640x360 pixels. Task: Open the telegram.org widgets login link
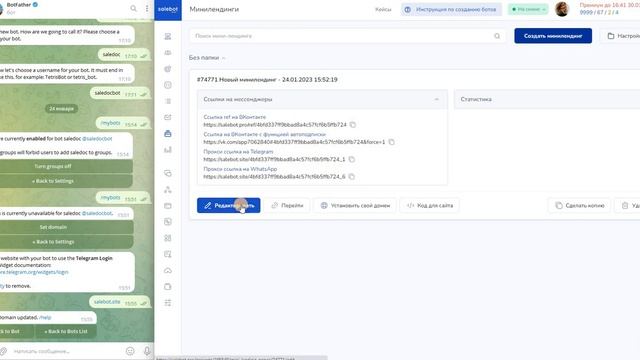coord(34,272)
